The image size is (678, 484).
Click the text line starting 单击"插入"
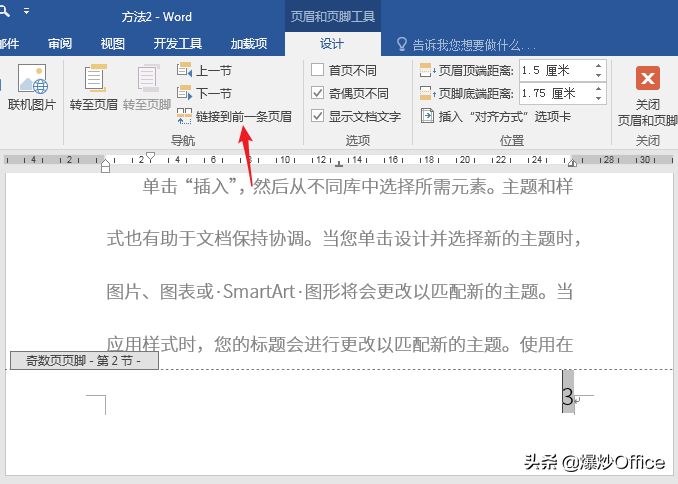pos(358,186)
